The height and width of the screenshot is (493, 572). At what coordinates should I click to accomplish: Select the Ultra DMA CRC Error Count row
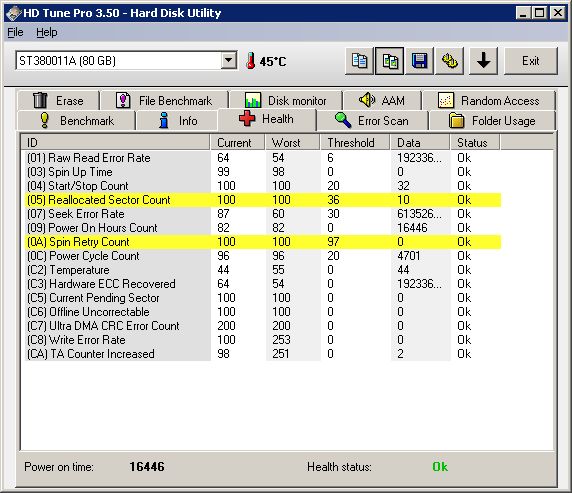click(x=263, y=326)
